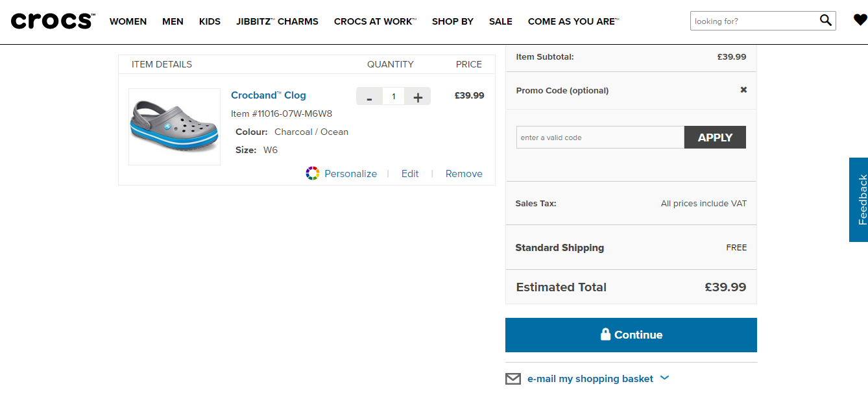Viewport: 868px width, 397px height.
Task: Remove the Crocband Clog from basket
Action: coord(464,174)
